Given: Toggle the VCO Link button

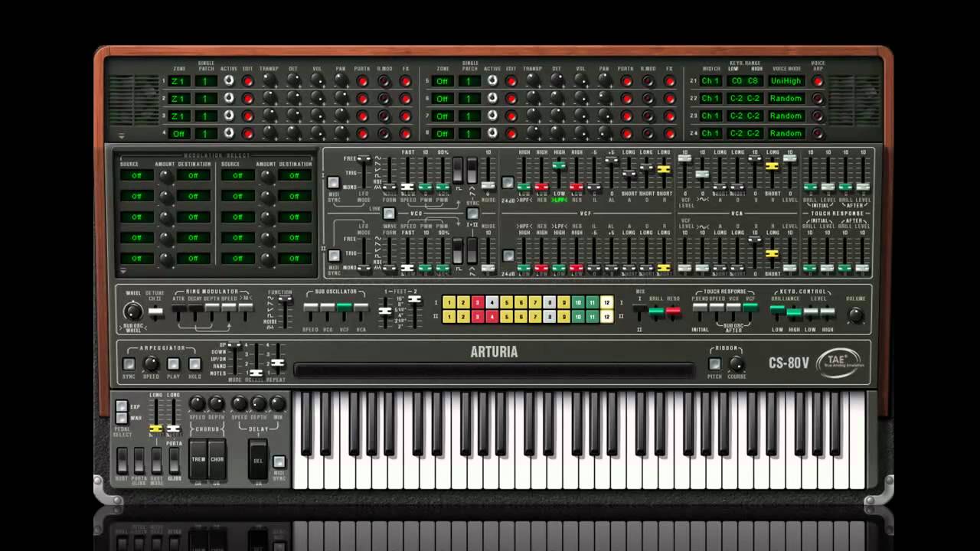Looking at the screenshot, I should pyautogui.click(x=389, y=214).
